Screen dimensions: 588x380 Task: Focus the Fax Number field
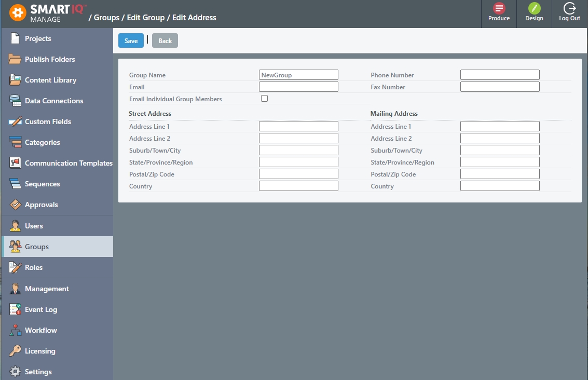500,87
